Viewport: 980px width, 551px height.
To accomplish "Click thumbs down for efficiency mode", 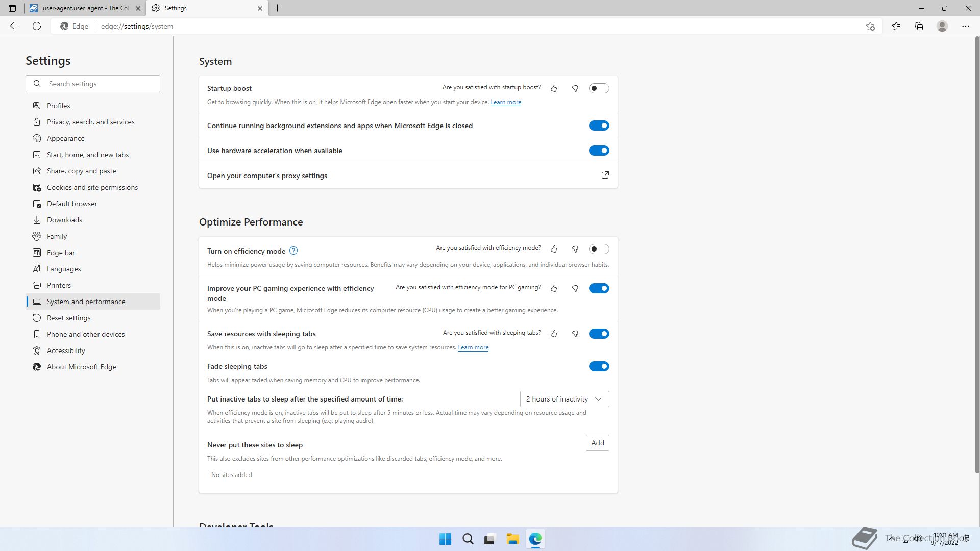I will (x=575, y=249).
